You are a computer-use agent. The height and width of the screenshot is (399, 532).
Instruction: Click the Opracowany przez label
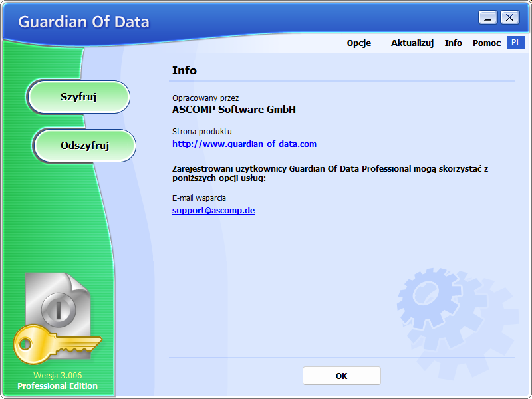point(205,98)
